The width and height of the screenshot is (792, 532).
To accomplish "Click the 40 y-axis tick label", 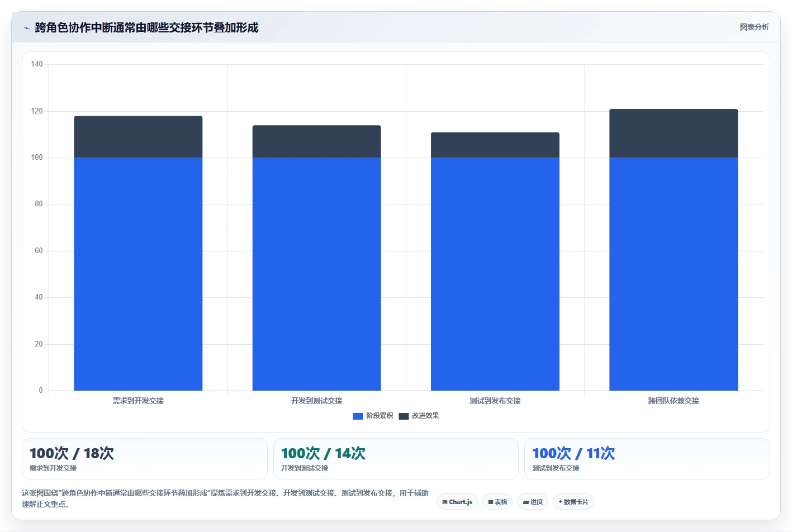I will point(39,297).
